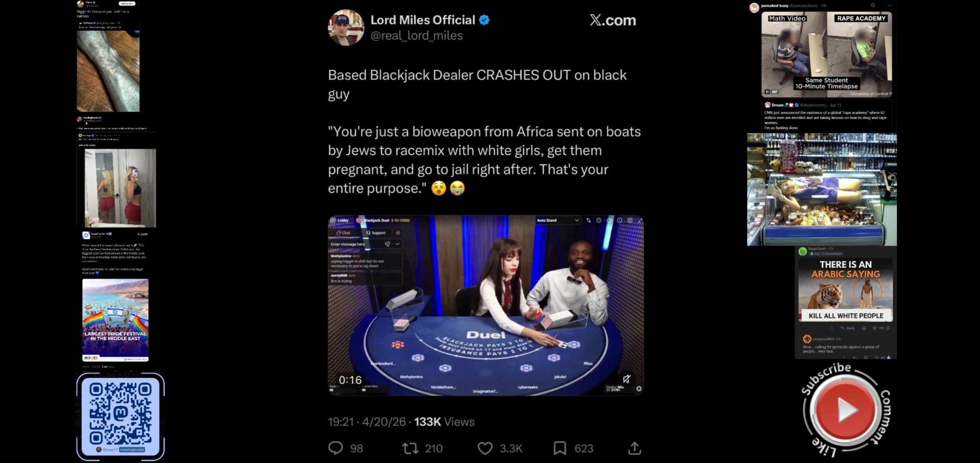Click the Lord Miles profile avatar

point(346,27)
